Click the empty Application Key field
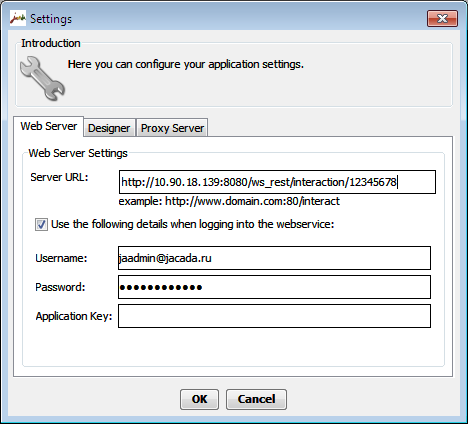Screen dimensions: 469x426 (274, 316)
